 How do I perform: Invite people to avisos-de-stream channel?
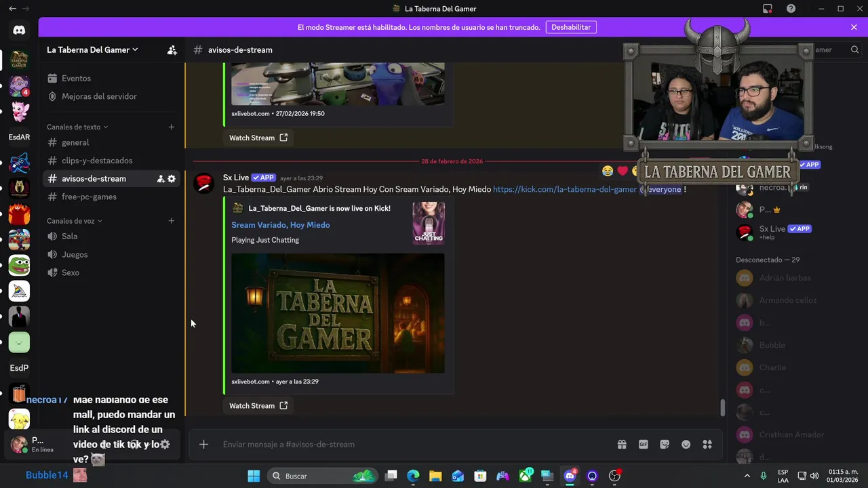[x=161, y=179]
